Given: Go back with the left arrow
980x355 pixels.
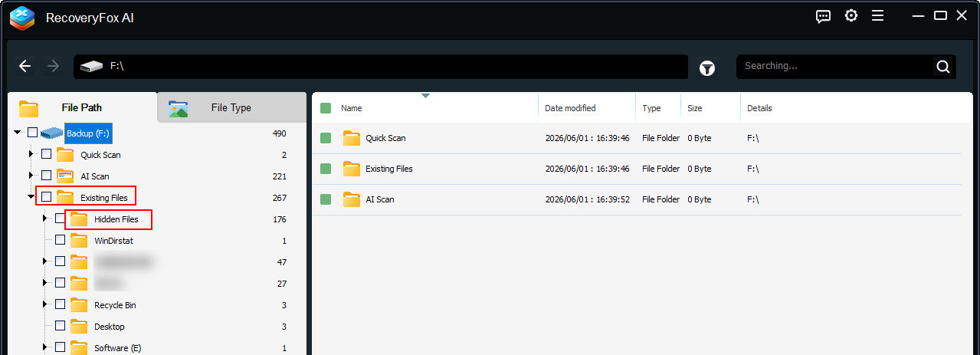Looking at the screenshot, I should 25,66.
